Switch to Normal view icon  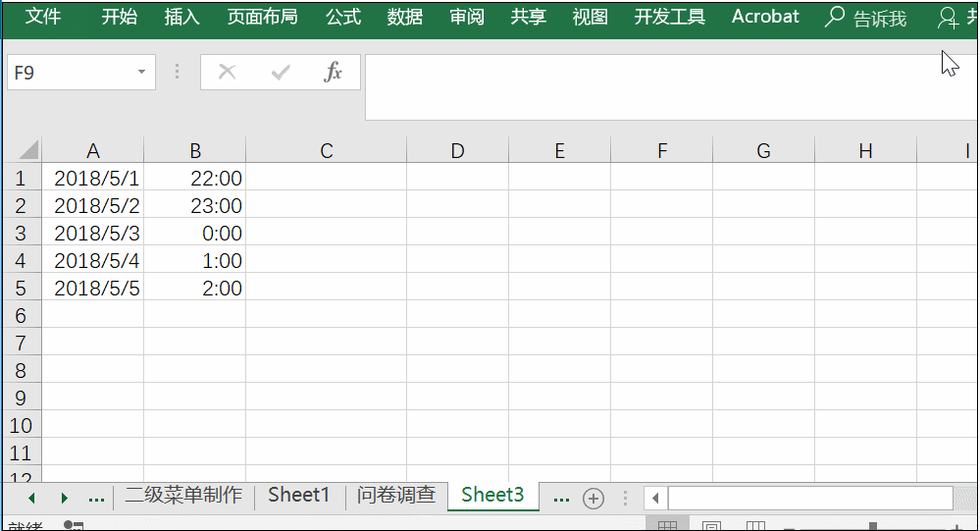point(667,525)
